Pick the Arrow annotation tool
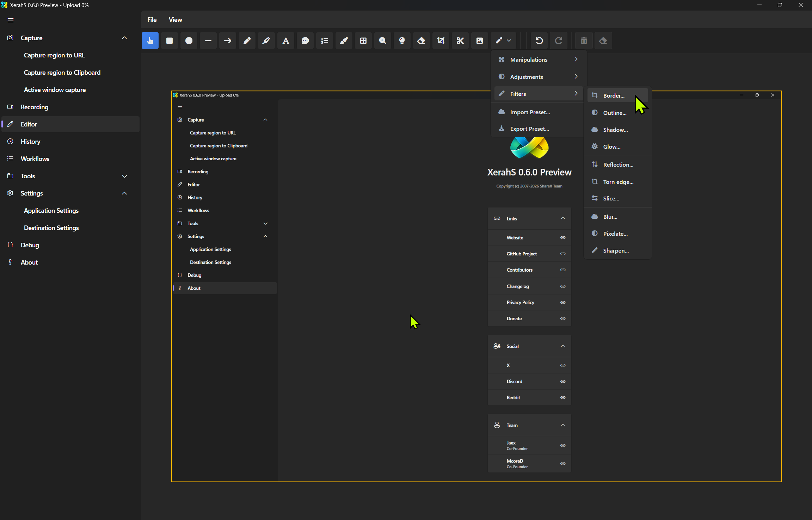 [227, 41]
